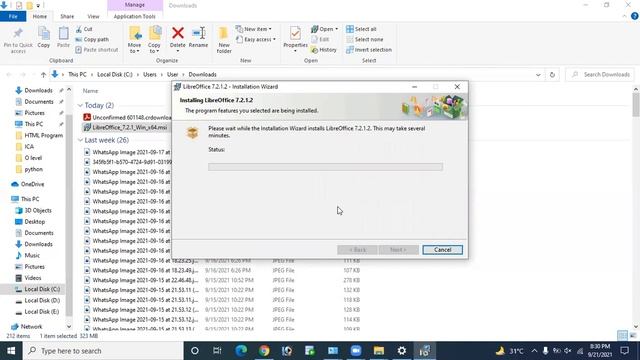640x360 pixels.
Task: Collapse the Last week (26) group
Action: [80, 140]
